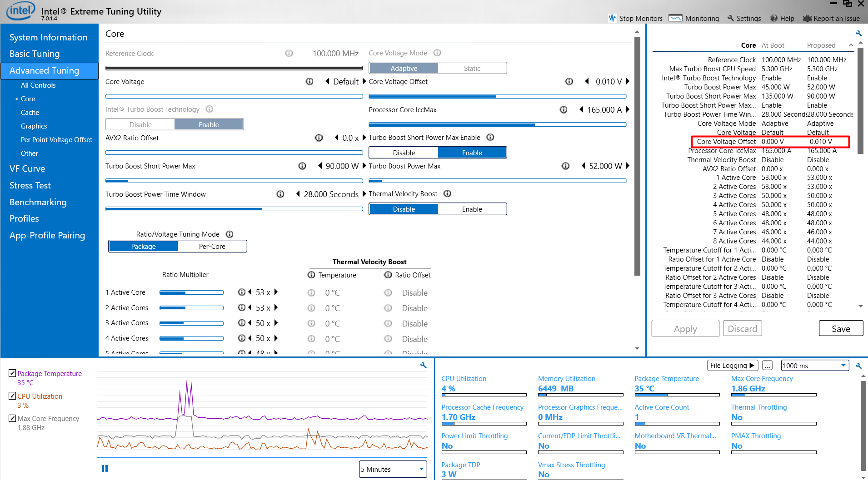Screen dimensions: 868x480
Task: Click wrench icon above the monitoring graph
Action: point(423,365)
